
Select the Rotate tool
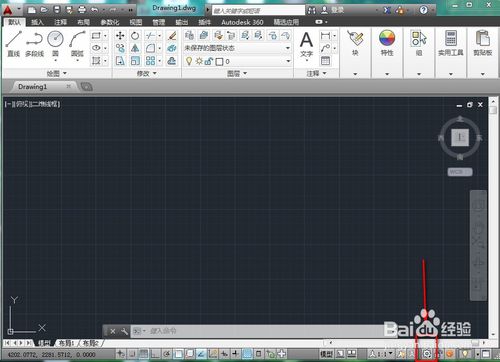[135, 36]
